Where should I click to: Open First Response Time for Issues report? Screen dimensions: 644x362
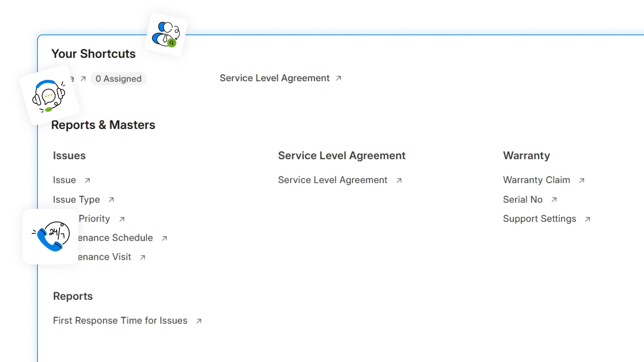click(x=120, y=321)
